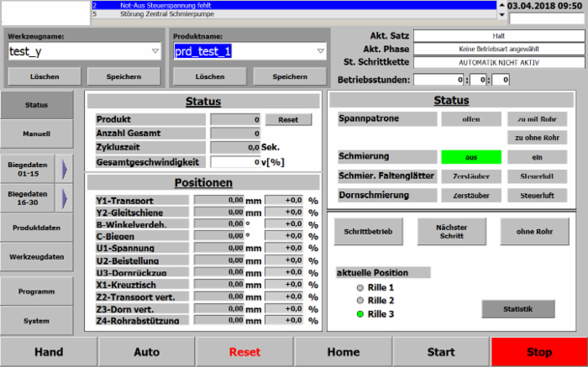Viewport: 588px width, 367px height.
Task: Toggle Schmierung to aus
Action: pos(470,157)
